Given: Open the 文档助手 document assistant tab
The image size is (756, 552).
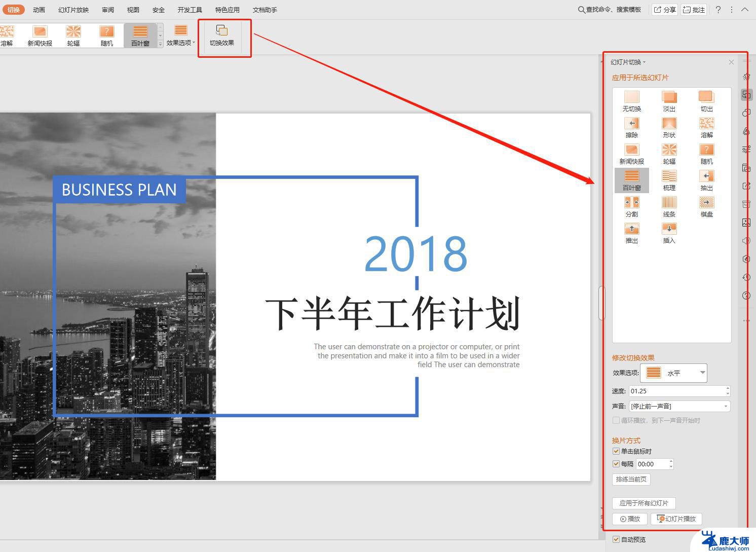Looking at the screenshot, I should click(265, 10).
